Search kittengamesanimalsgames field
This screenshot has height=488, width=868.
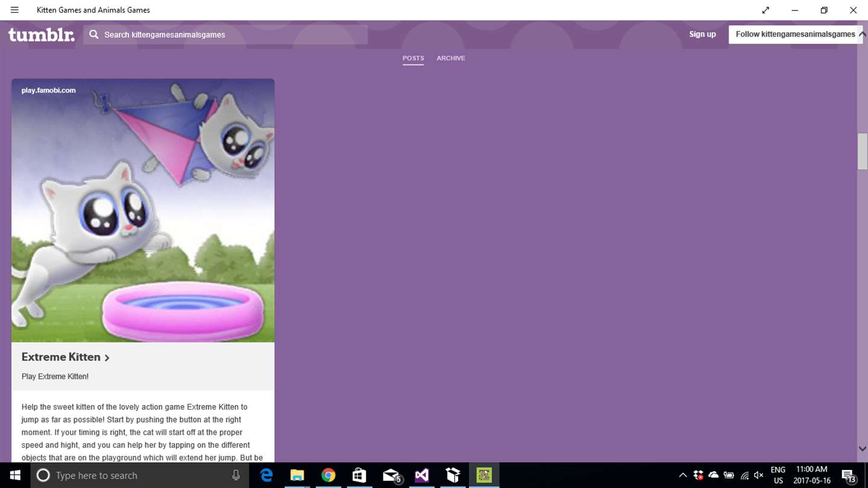225,34
